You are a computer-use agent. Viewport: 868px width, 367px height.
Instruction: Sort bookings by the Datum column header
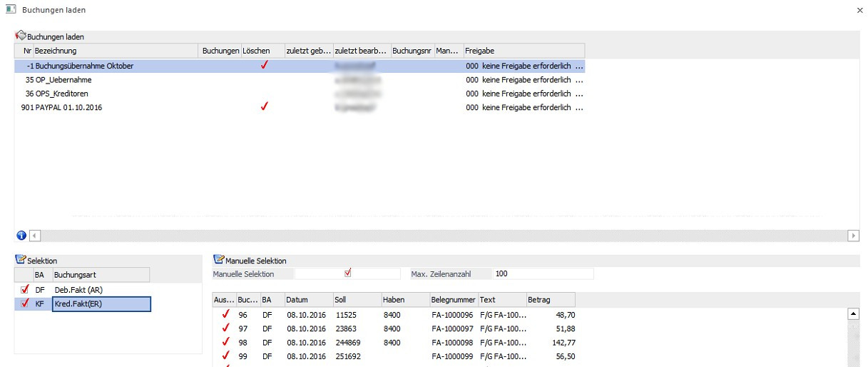click(307, 300)
